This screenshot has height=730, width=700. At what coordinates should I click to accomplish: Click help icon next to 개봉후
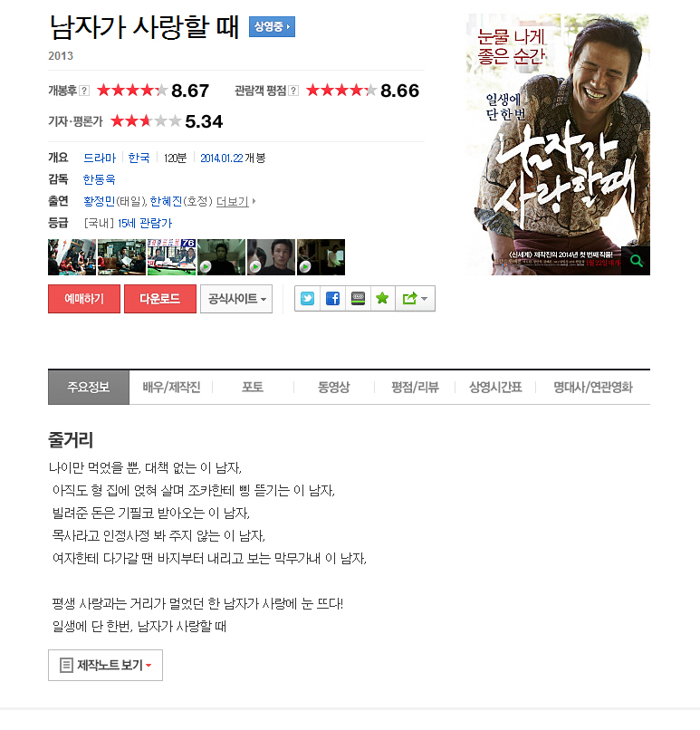click(84, 91)
